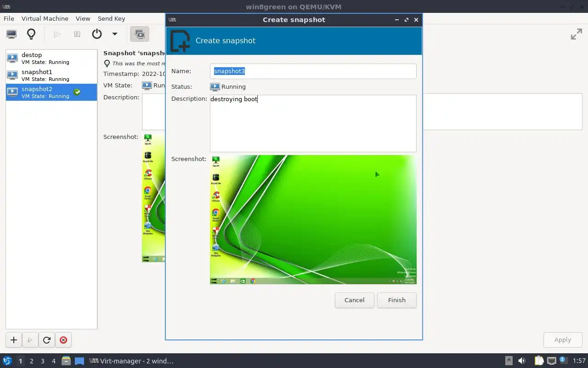
Task: Click green checkmark on snapshot2
Action: (x=77, y=92)
